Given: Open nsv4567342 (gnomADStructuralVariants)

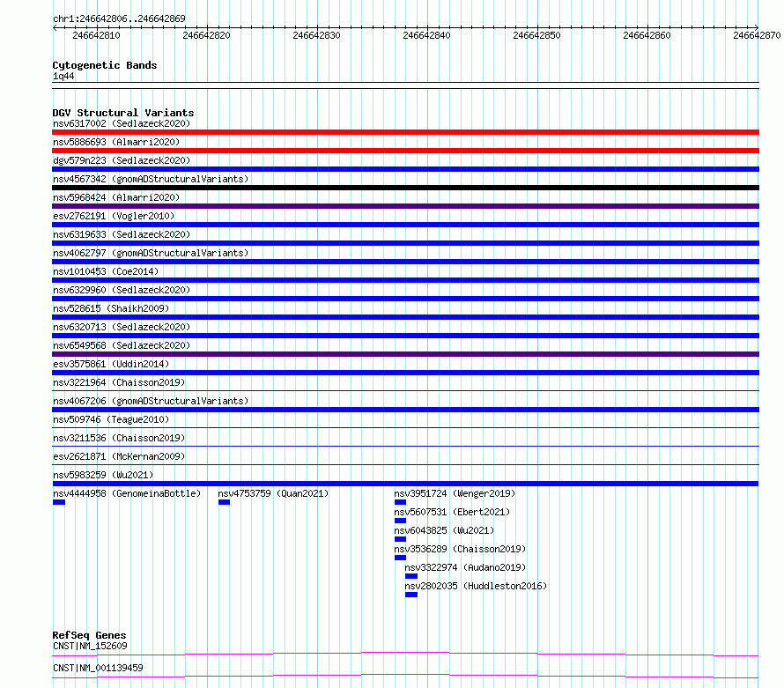Looking at the screenshot, I should [x=151, y=179].
